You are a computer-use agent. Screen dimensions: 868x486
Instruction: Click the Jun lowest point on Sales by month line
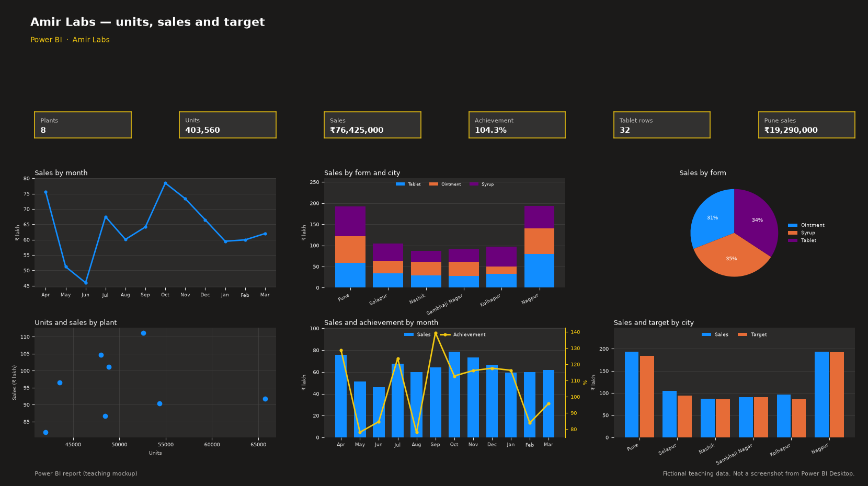[x=86, y=283]
